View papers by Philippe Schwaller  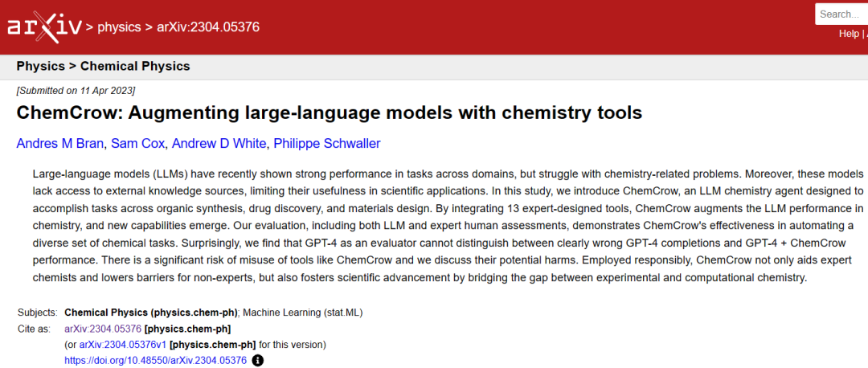tap(327, 144)
